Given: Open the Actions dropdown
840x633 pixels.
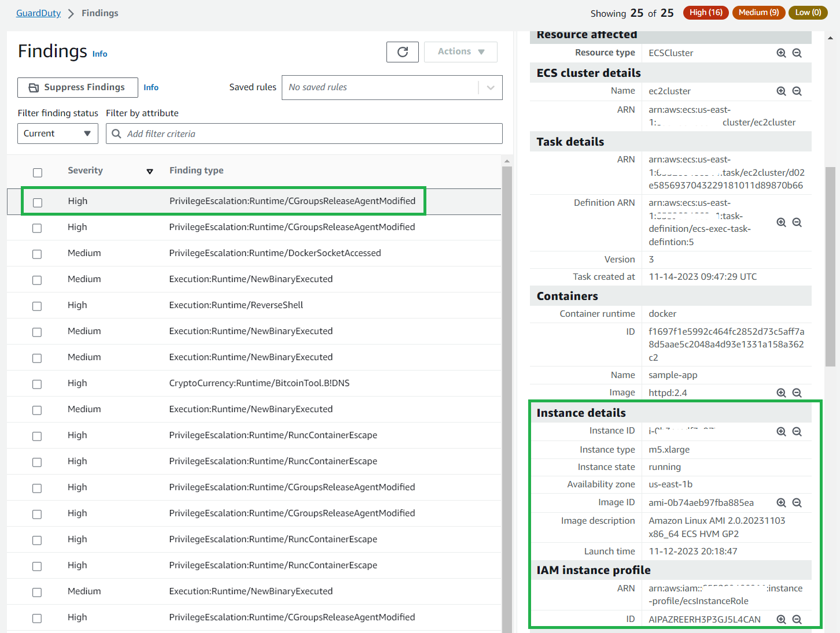Looking at the screenshot, I should pos(460,51).
